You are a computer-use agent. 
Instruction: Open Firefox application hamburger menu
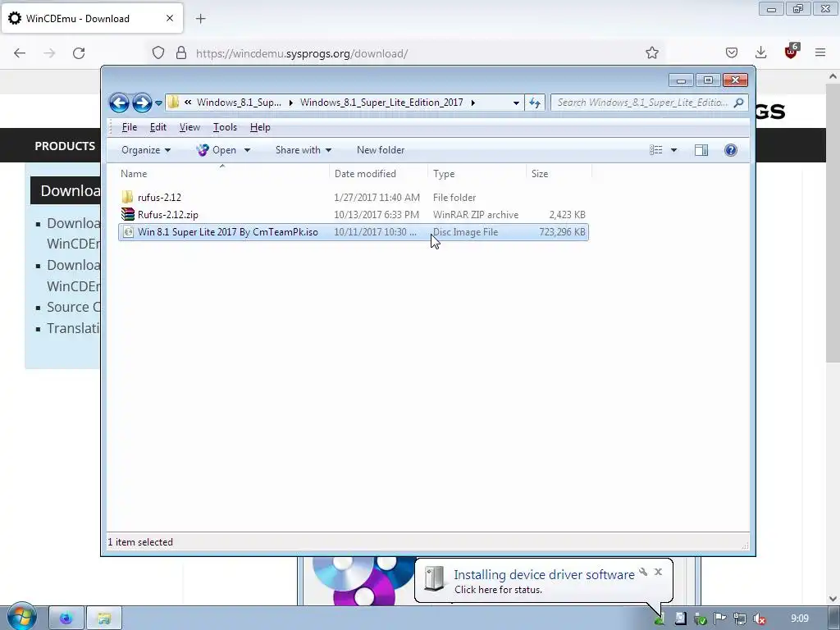[820, 52]
